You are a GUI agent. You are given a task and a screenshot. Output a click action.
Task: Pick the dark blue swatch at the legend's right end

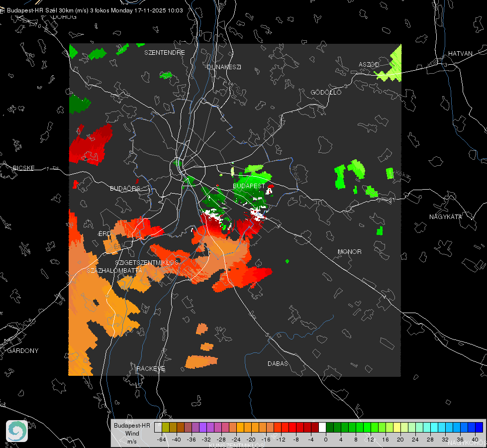coord(479,428)
